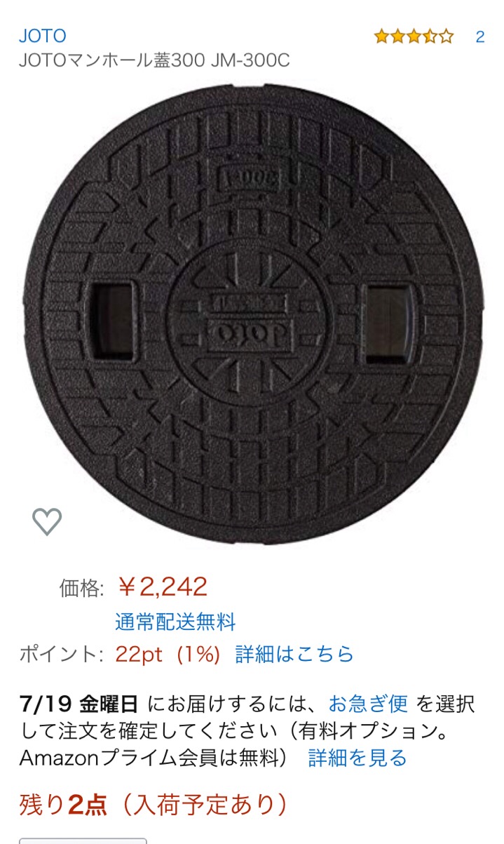The width and height of the screenshot is (504, 844).
Task: Open the 詳細を見る link
Action: 357,758
